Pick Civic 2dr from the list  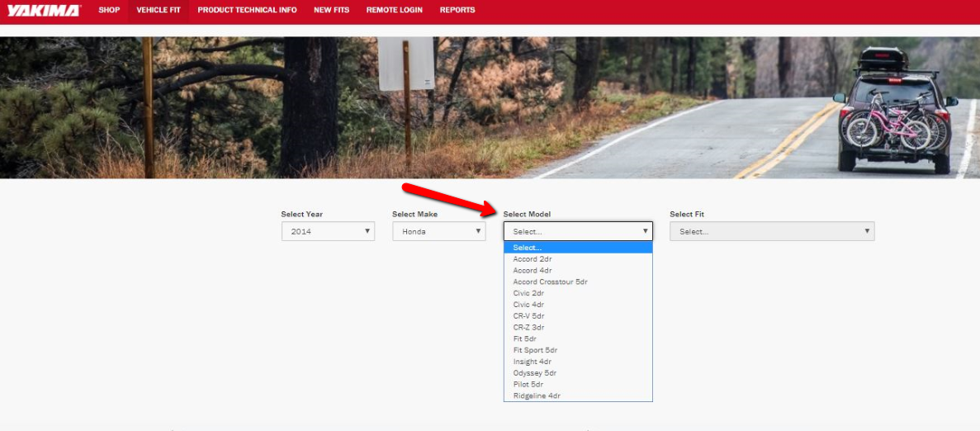coord(578,293)
